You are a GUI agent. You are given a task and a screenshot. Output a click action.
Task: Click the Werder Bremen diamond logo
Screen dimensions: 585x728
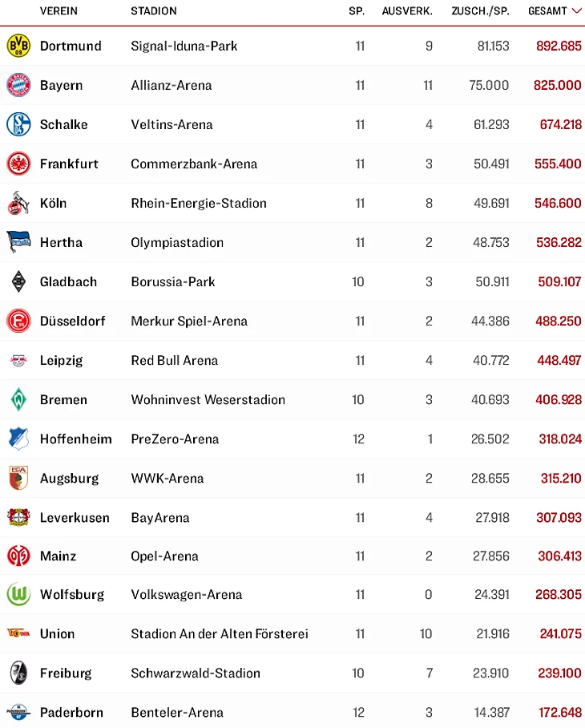(x=18, y=399)
